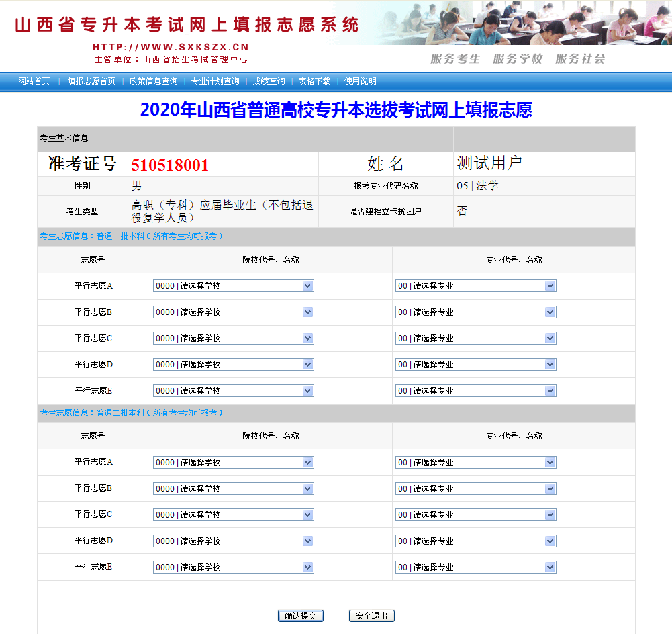
Task: Open first-batch 平行志愿B school dropdown
Action: (233, 312)
